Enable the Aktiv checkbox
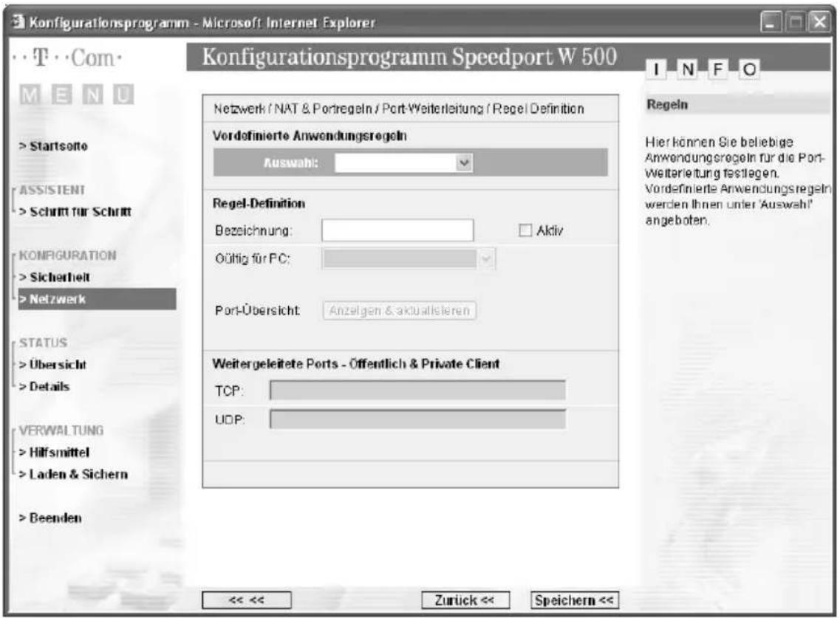This screenshot has width=840, height=618. tap(525, 230)
